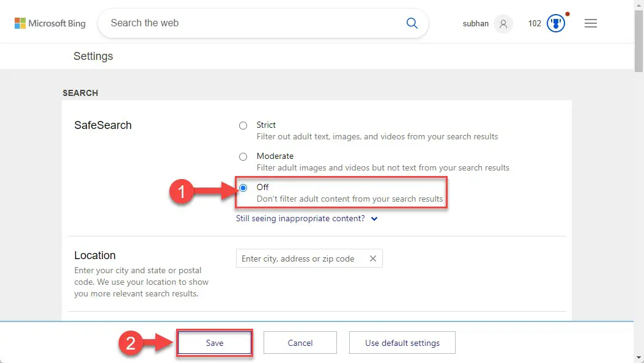644x363 pixels.
Task: Click the Microsoft logo squares
Action: tap(19, 23)
